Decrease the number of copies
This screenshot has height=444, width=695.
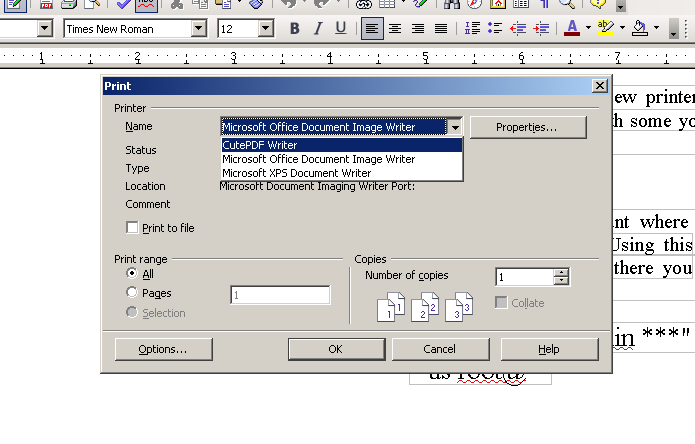point(562,281)
